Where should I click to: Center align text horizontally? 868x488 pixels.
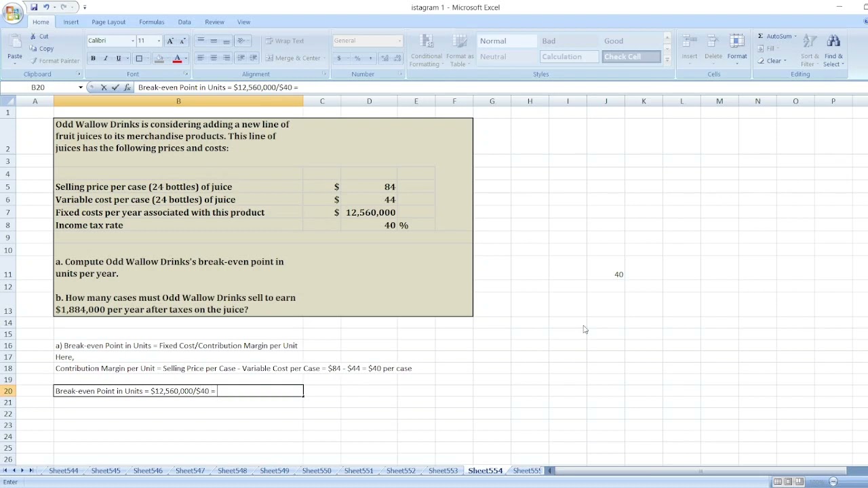[x=214, y=58]
